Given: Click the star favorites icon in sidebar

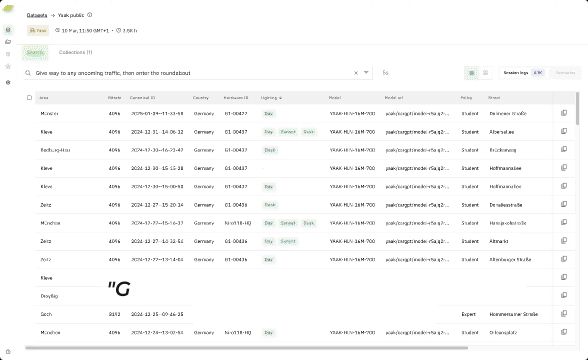Looking at the screenshot, I should tap(8, 66).
